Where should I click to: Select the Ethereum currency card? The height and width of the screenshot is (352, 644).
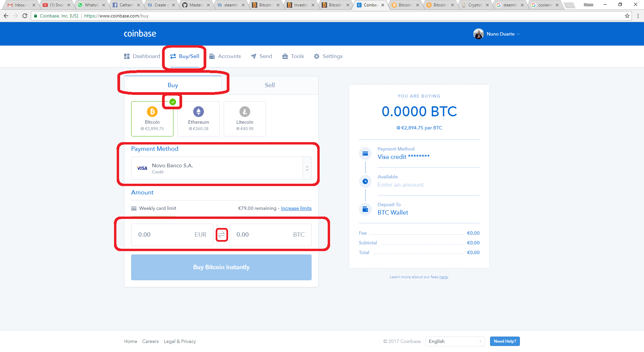pyautogui.click(x=199, y=119)
